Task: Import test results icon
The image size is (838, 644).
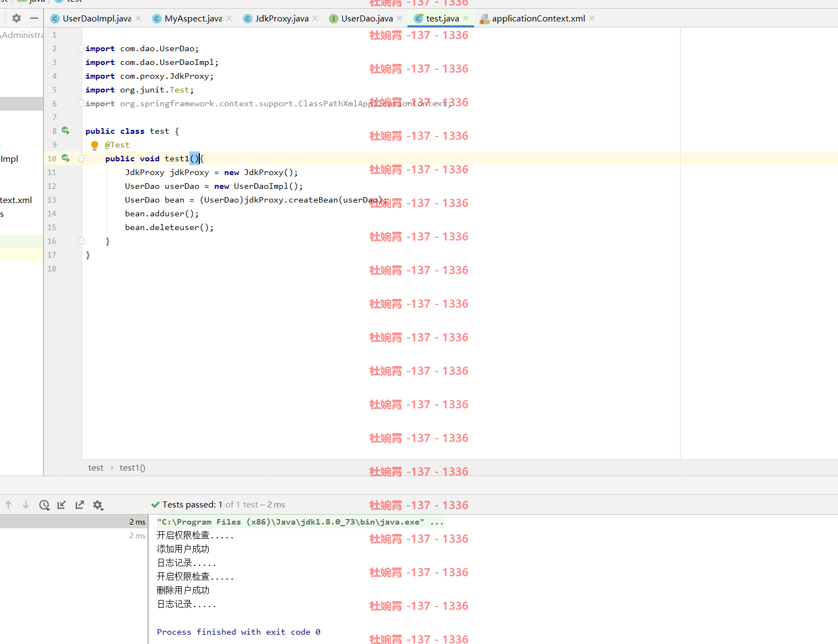Action: point(62,505)
